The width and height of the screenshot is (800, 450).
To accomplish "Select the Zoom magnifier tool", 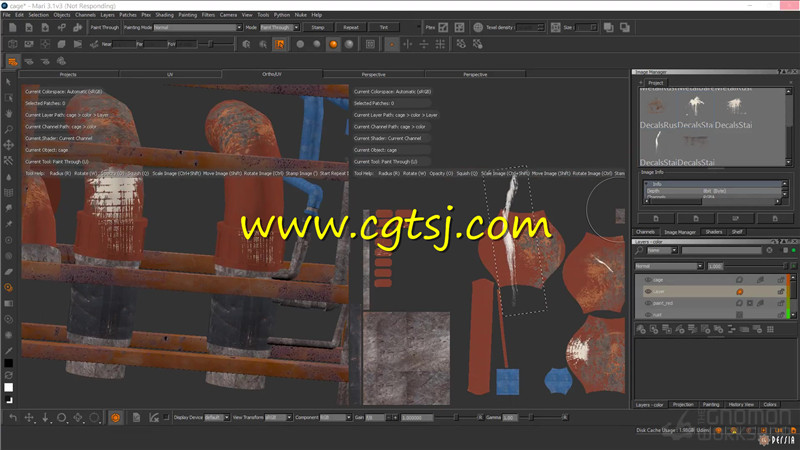I will [9, 129].
